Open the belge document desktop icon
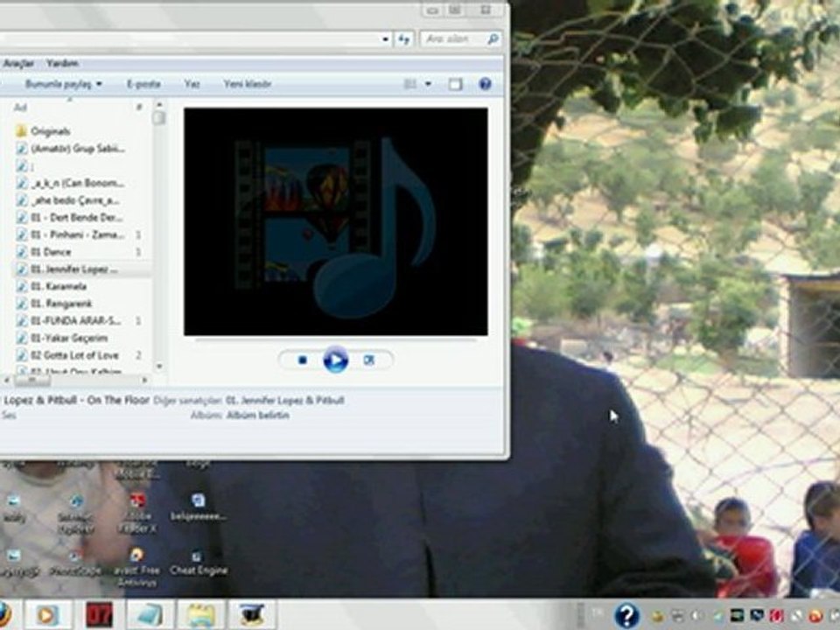The width and height of the screenshot is (840, 630). (199, 507)
